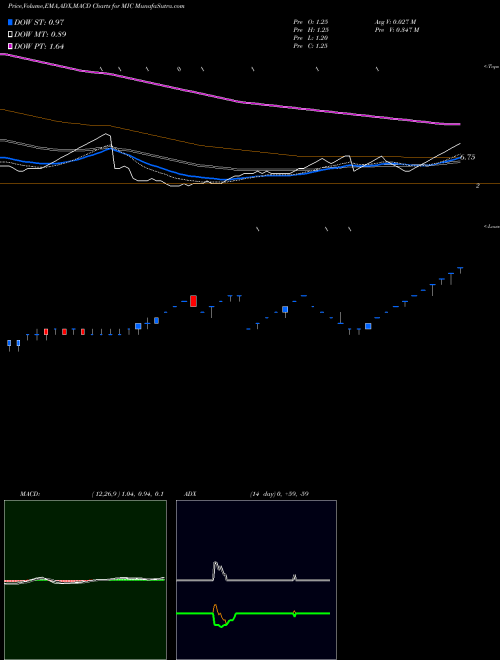500x660 pixels.
Task: Click the white DOW MT legend swatch
Action: [x=10, y=35]
